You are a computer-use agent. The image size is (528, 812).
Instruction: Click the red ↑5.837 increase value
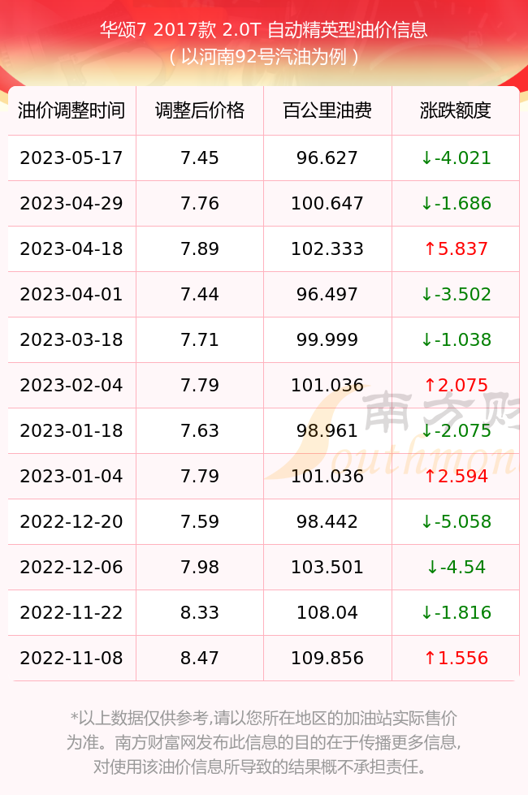pos(456,249)
